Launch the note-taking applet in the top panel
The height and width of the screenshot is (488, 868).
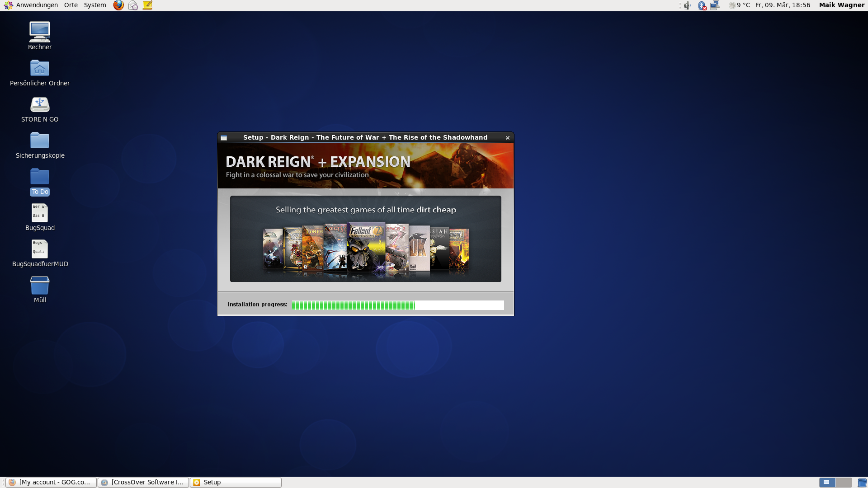[x=147, y=5]
